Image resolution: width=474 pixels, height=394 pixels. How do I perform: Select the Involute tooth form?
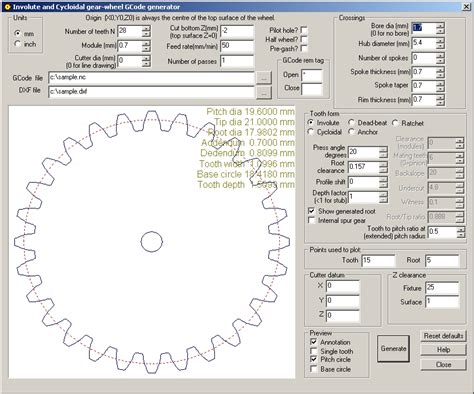click(x=310, y=123)
